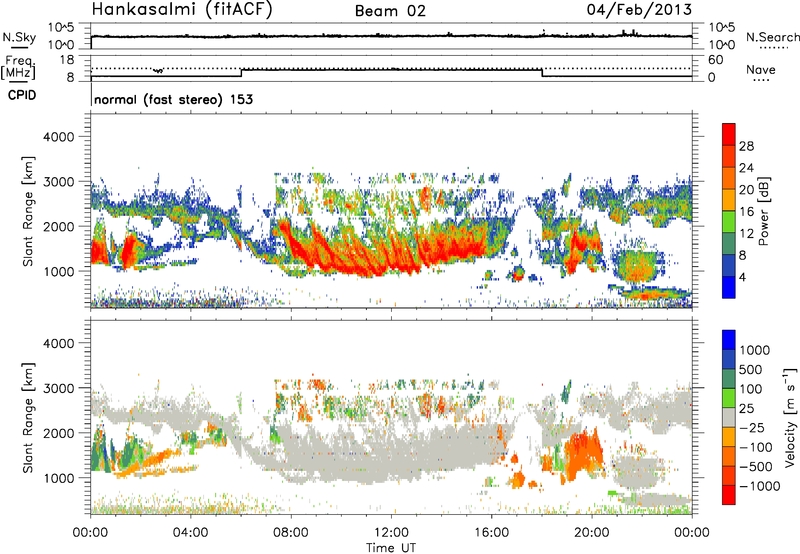Select the normal (fast stereo) 153 text
800x554 pixels.
[x=173, y=99]
